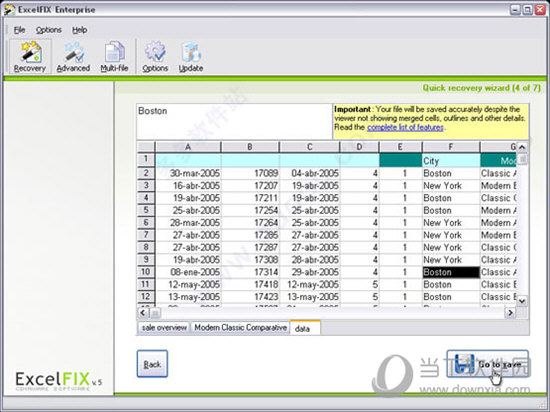Click cell 17254 in row 5
Screen dimensions: 550x412
(250, 210)
